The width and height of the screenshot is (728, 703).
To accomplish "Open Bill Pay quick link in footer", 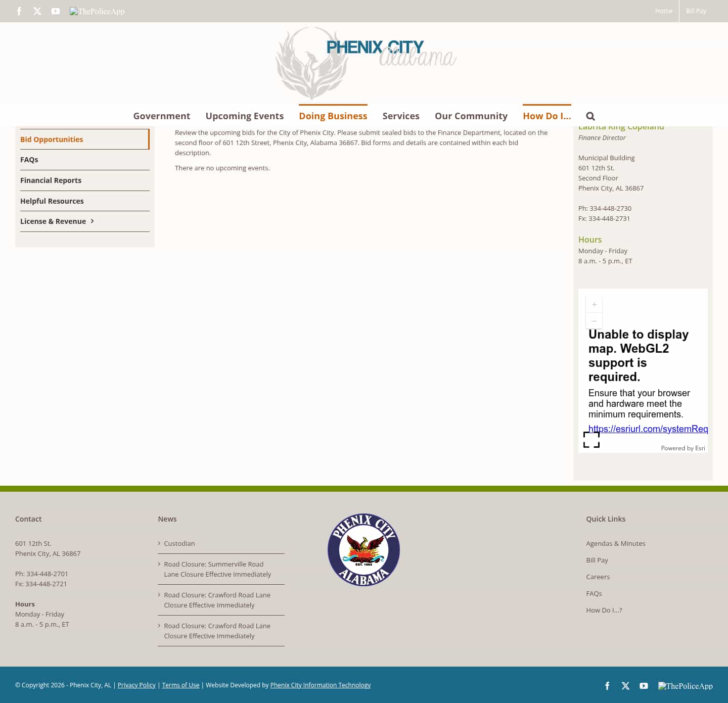I will [x=597, y=560].
